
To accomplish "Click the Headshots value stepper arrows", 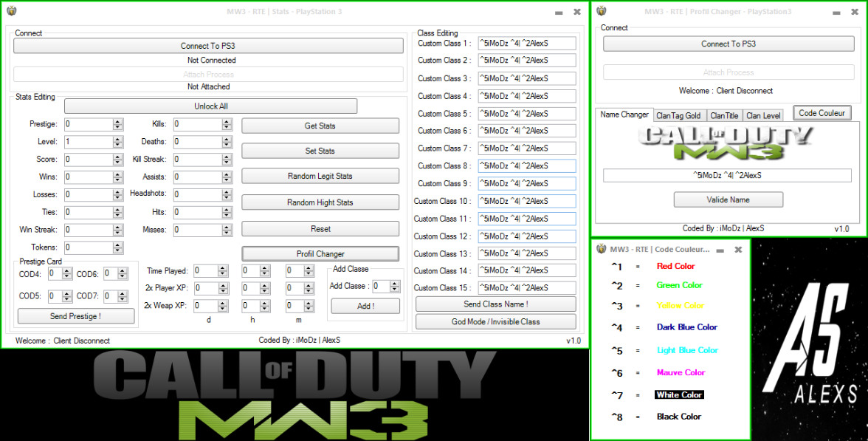I will (x=227, y=194).
